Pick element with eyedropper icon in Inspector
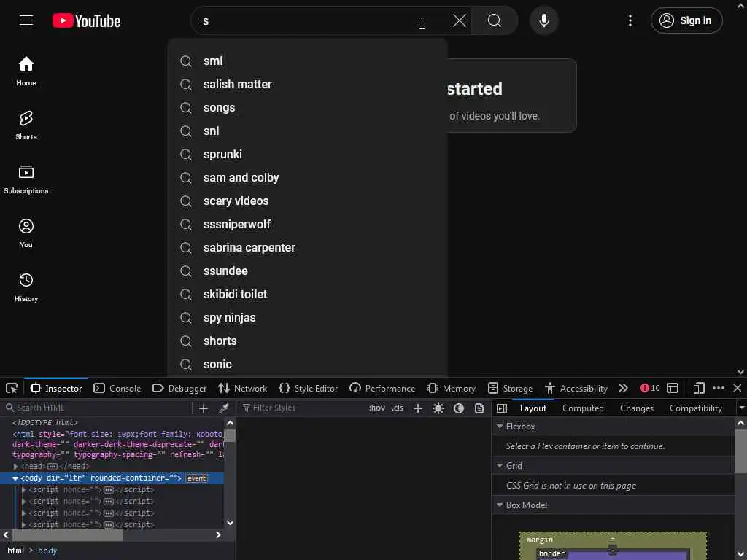 tap(224, 408)
